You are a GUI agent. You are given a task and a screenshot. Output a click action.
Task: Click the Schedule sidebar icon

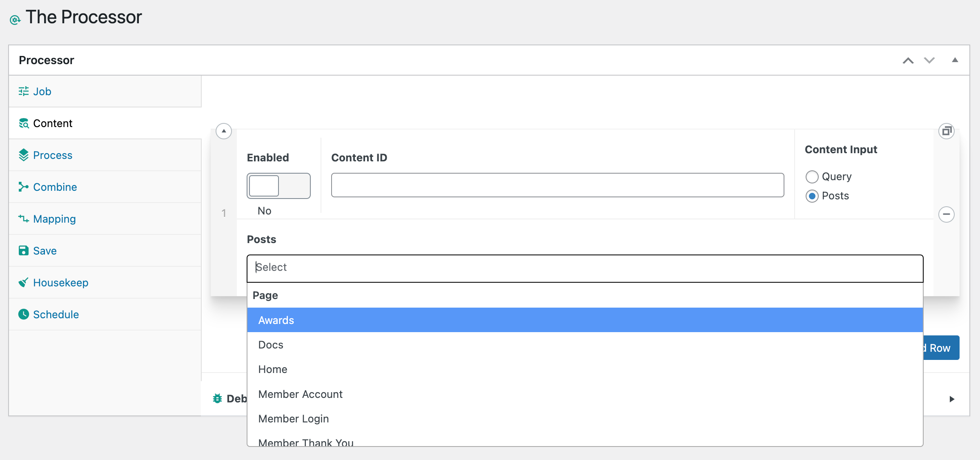tap(23, 315)
